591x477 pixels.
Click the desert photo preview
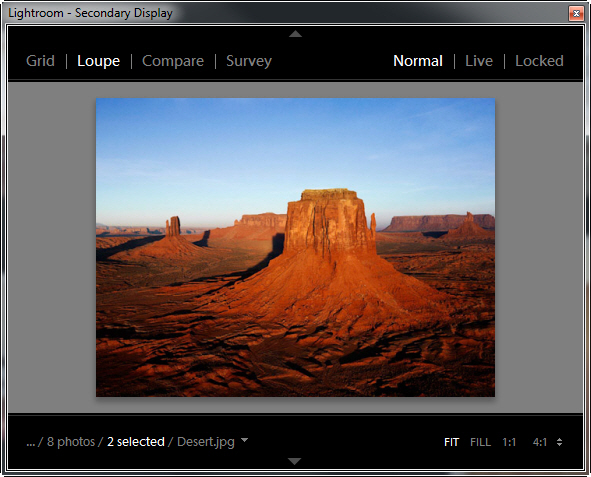click(296, 247)
